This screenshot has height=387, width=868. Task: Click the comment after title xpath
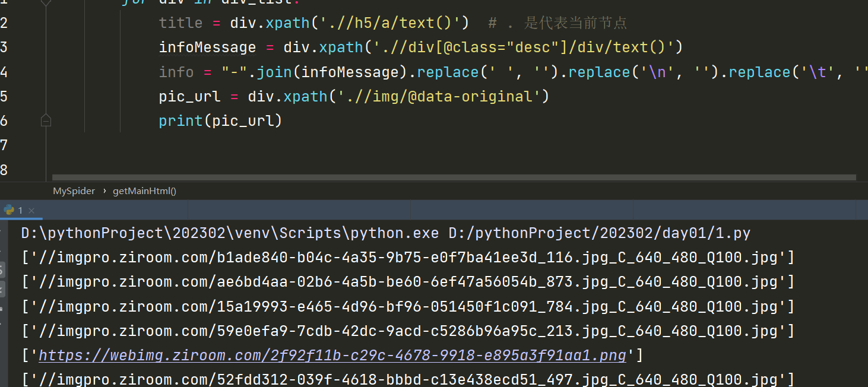(x=557, y=23)
